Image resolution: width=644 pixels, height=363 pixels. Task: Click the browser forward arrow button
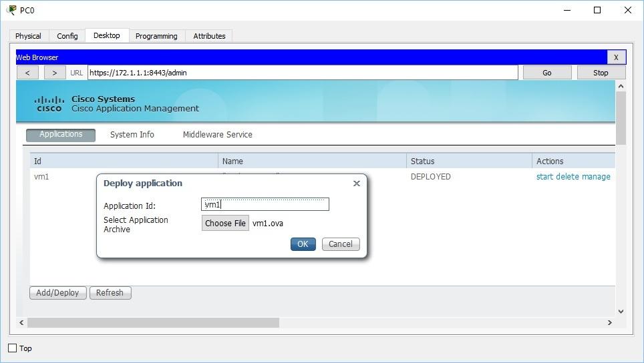(55, 73)
